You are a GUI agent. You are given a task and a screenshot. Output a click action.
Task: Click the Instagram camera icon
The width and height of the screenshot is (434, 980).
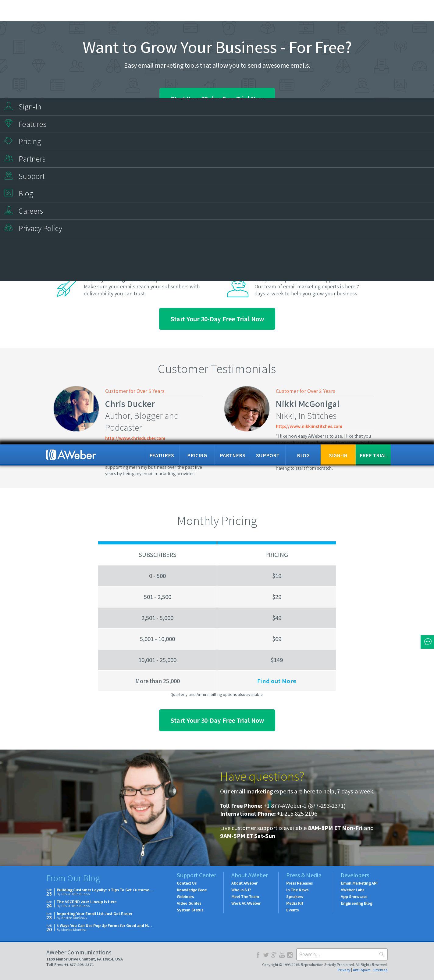[290, 955]
